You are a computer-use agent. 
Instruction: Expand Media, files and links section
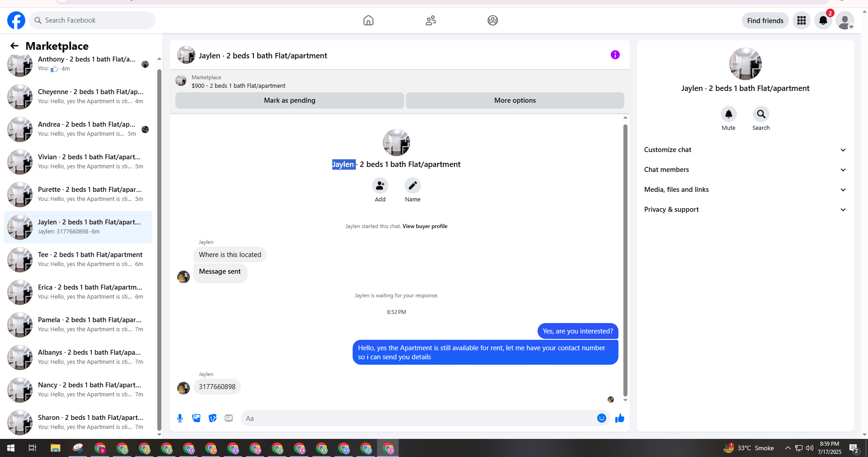(745, 190)
